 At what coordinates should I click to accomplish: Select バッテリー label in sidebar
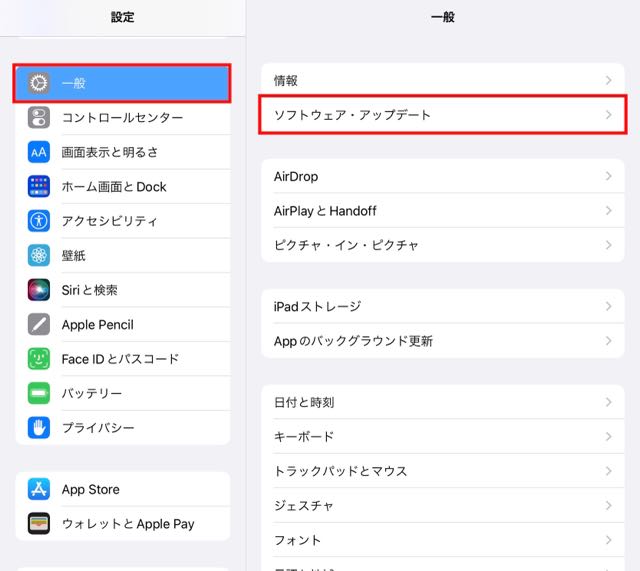92,393
